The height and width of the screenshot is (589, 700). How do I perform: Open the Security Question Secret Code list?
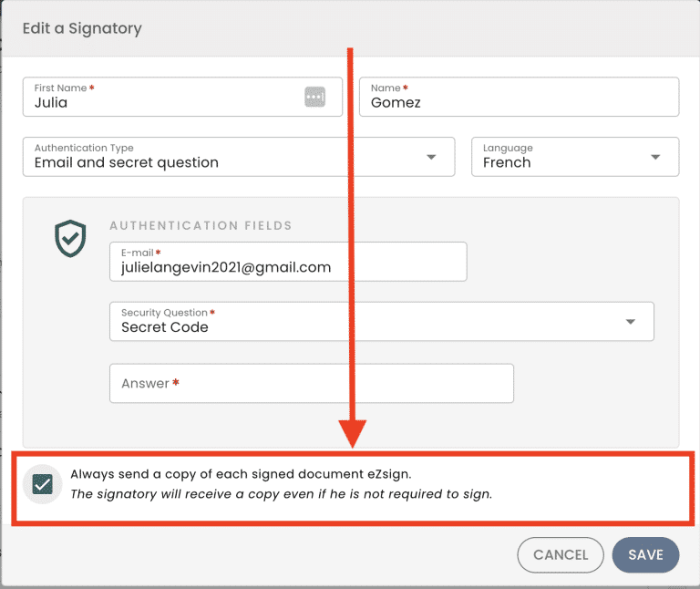[x=382, y=322]
